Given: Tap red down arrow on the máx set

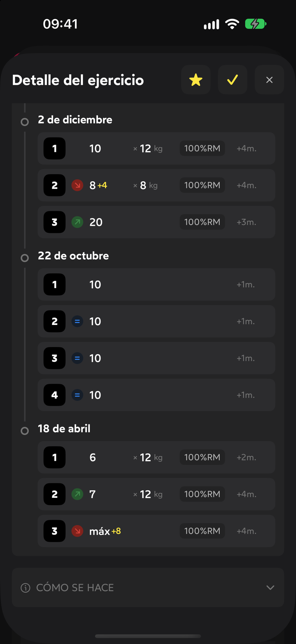Looking at the screenshot, I should click(77, 531).
